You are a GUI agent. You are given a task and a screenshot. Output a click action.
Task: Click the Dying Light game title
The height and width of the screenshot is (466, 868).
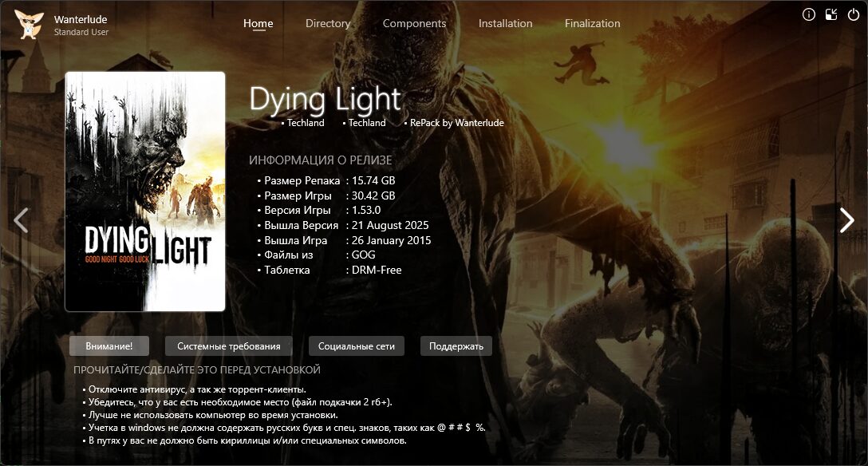pyautogui.click(x=325, y=100)
